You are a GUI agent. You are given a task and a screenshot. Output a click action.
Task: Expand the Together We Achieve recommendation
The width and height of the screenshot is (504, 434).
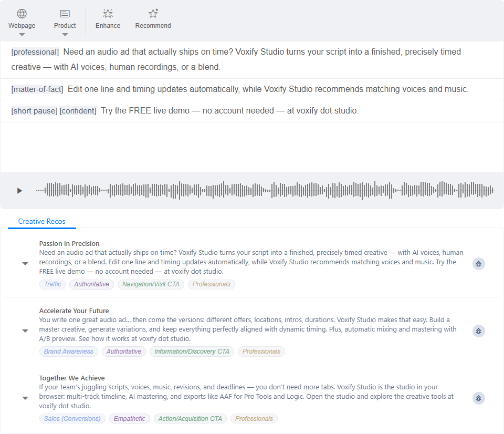[x=25, y=398]
